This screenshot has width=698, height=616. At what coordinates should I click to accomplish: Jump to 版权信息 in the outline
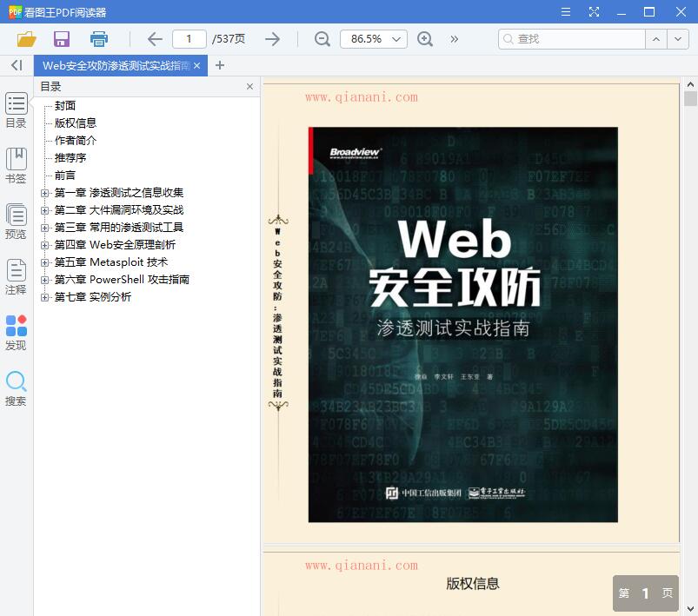point(76,123)
